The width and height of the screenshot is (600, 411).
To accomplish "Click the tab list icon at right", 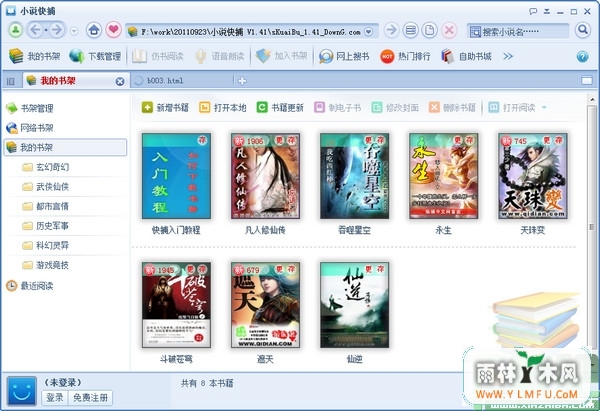I will [587, 81].
